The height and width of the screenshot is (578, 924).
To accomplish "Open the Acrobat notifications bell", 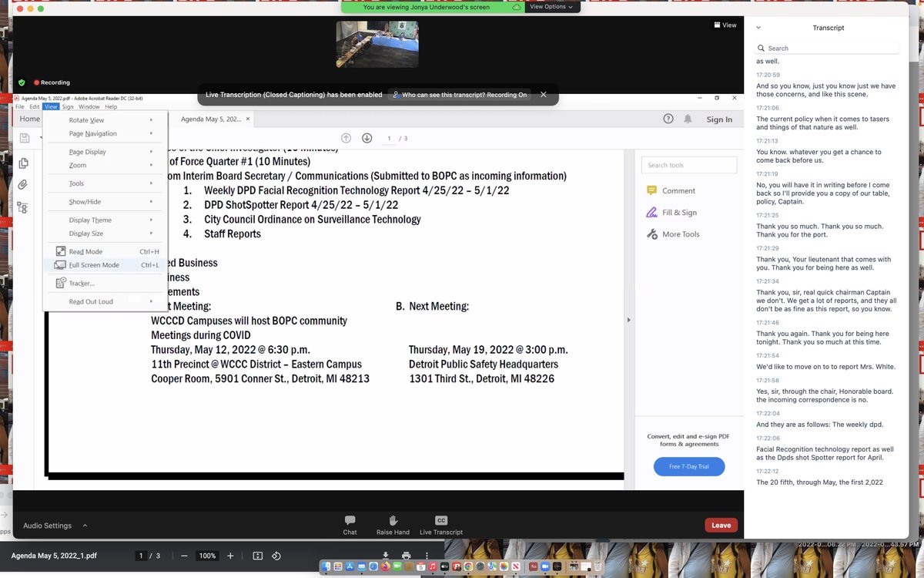I will pos(688,119).
